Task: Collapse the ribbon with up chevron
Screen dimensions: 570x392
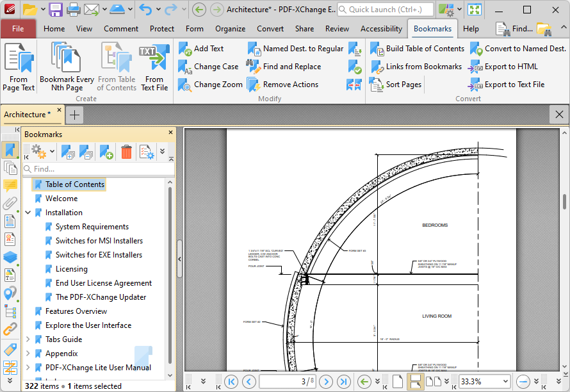Action: click(x=563, y=28)
